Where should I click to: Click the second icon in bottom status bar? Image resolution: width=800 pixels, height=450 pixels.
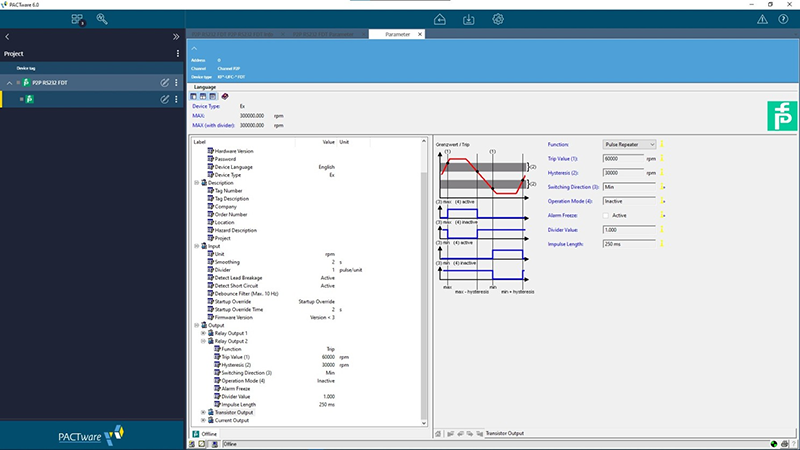click(202, 444)
